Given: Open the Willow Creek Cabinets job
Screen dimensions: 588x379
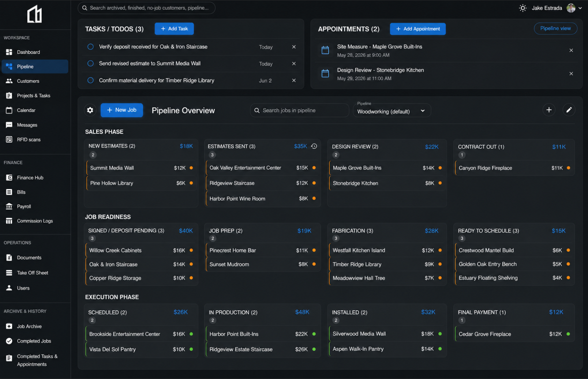Looking at the screenshot, I should (x=141, y=251).
